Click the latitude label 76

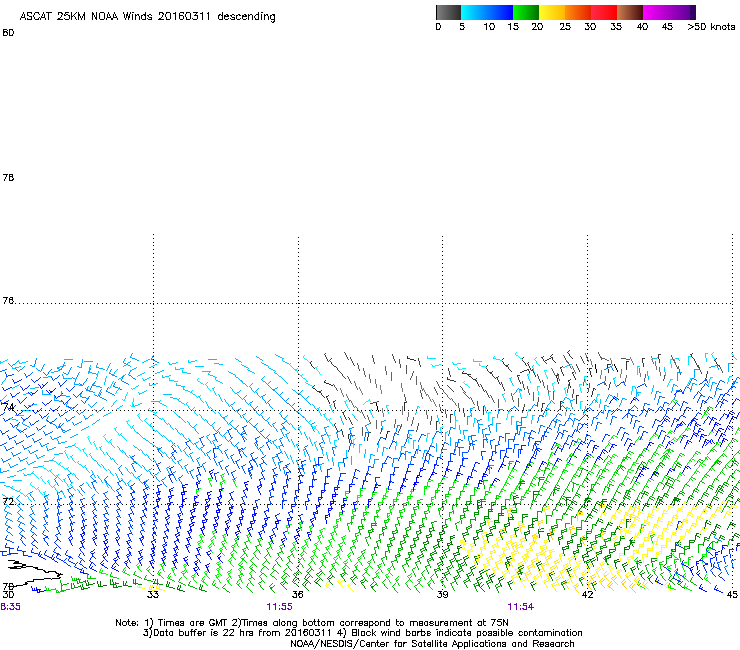click(8, 300)
